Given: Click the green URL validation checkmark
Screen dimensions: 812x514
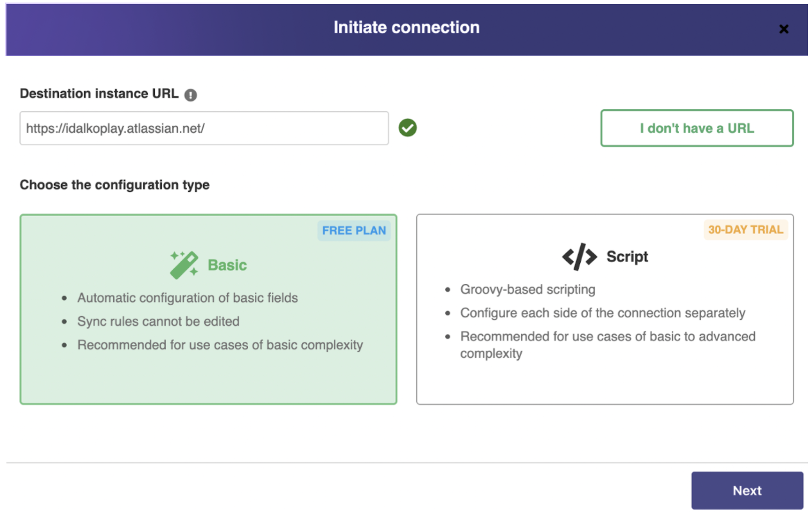Looking at the screenshot, I should click(x=407, y=128).
